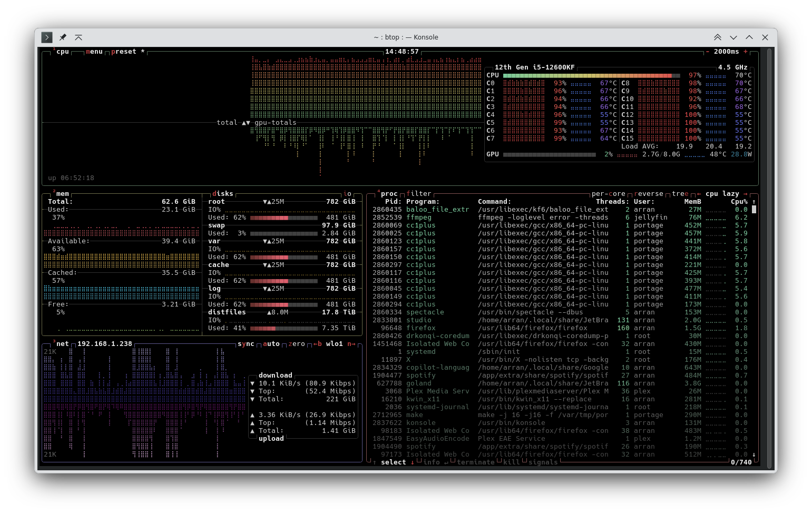812x514 pixels.
Task: Toggle net graph sync scaling
Action: pyautogui.click(x=246, y=344)
